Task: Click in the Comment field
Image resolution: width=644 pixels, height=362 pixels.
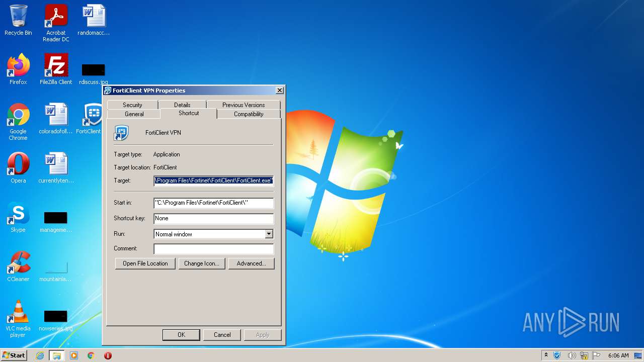Action: tap(214, 248)
